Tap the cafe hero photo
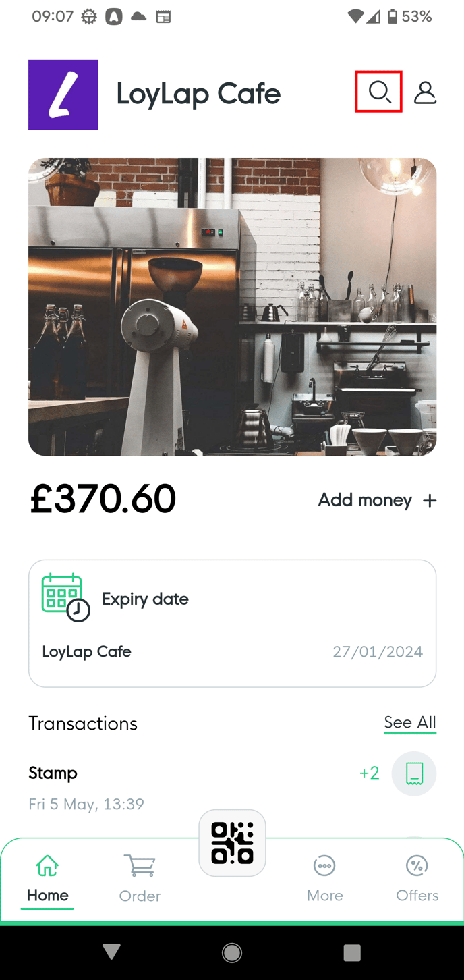Screen dimensions: 464x980 click(x=232, y=306)
